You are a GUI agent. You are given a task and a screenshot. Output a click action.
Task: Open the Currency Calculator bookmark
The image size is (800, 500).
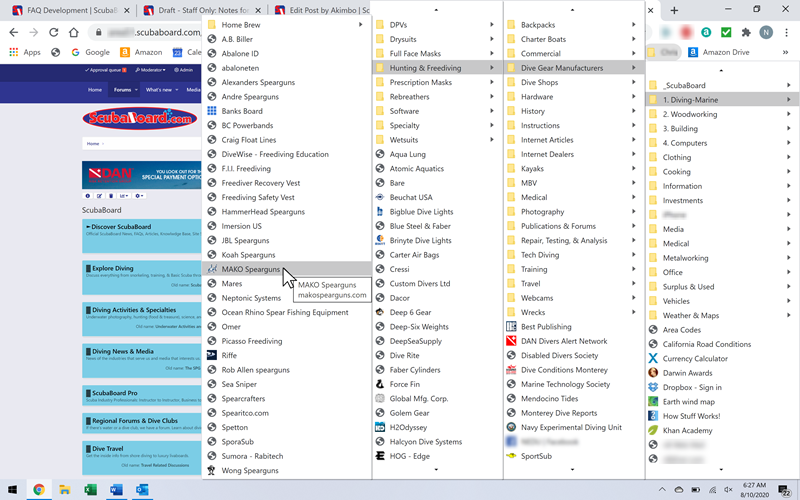721,358
